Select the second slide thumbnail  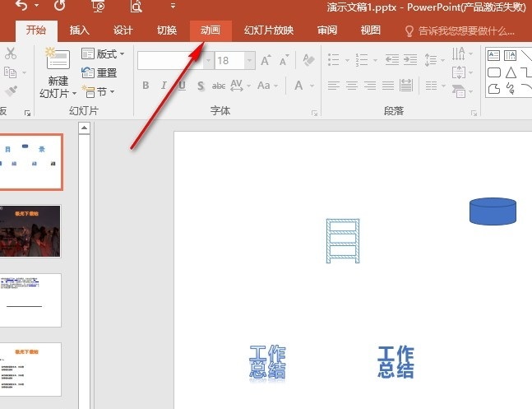tap(30, 231)
